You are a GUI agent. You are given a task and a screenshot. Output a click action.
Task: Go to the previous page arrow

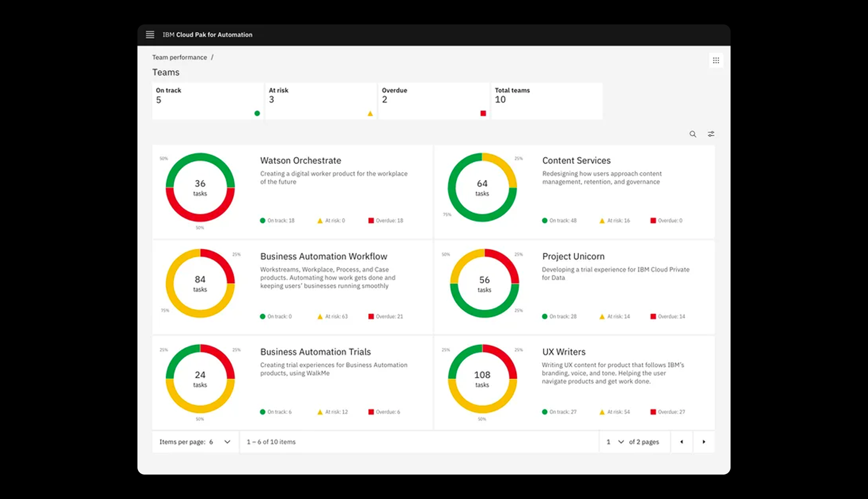[x=681, y=442]
